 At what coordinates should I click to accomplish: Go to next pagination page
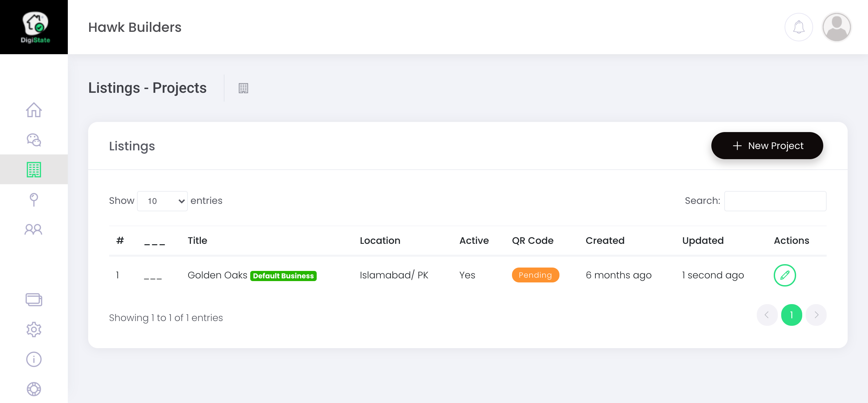pos(816,315)
